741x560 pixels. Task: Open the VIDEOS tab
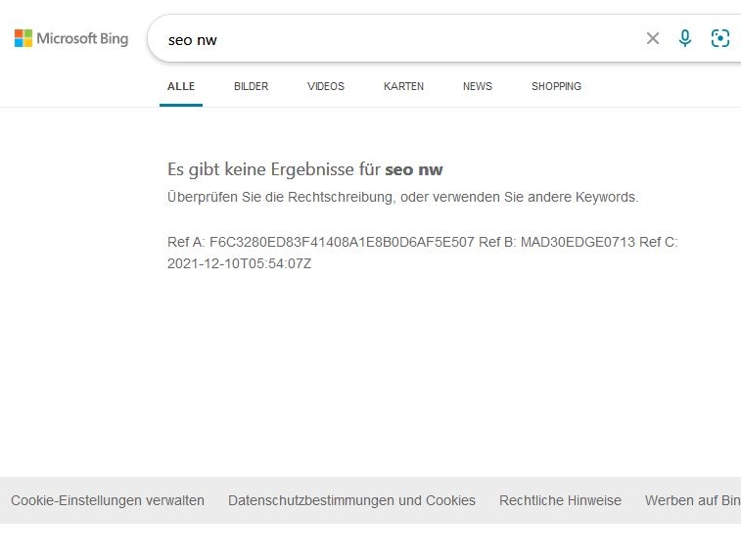click(326, 86)
